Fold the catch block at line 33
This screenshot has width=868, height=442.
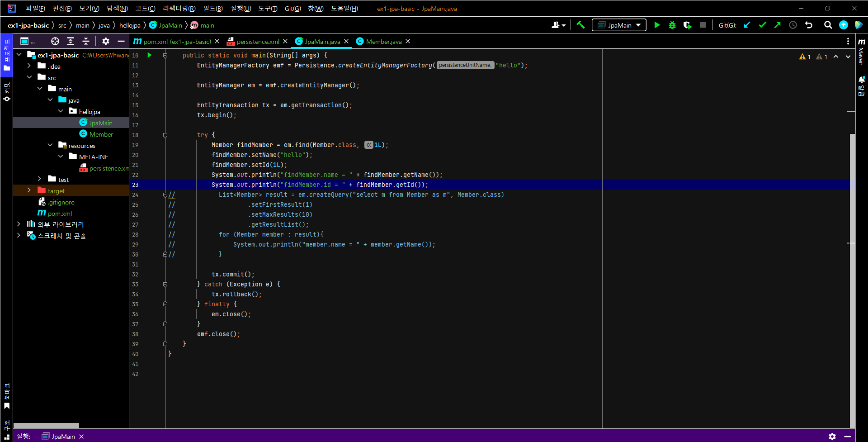click(x=165, y=285)
